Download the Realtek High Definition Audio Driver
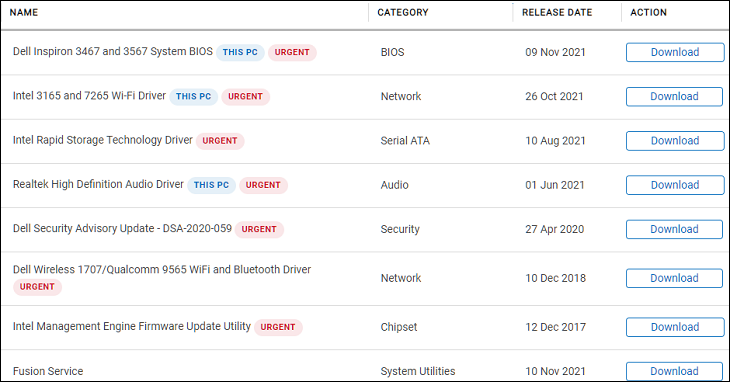Image resolution: width=730 pixels, height=382 pixels. coord(675,185)
